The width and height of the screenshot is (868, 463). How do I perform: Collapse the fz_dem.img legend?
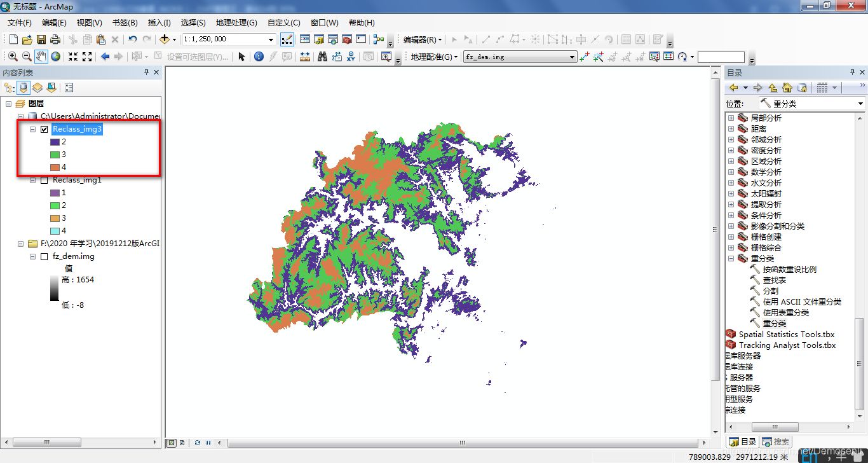pyautogui.click(x=32, y=256)
